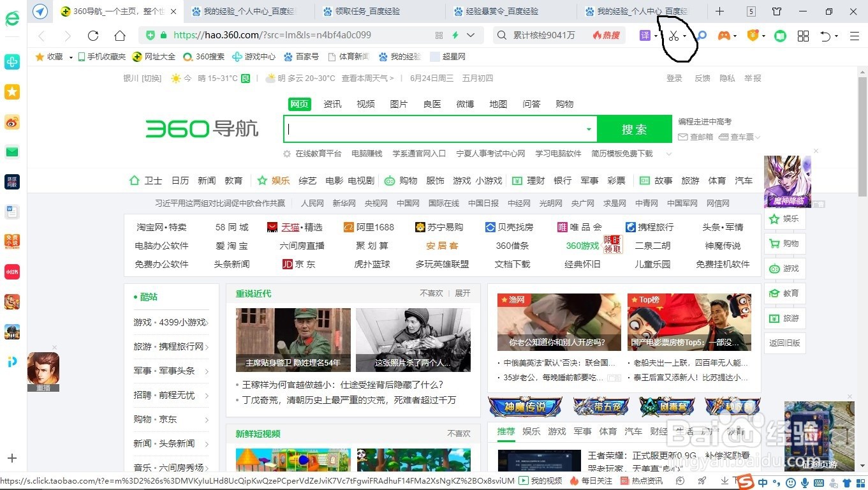Expand the 展开 link in 重说近代
The height and width of the screenshot is (490, 868).
[x=462, y=293]
